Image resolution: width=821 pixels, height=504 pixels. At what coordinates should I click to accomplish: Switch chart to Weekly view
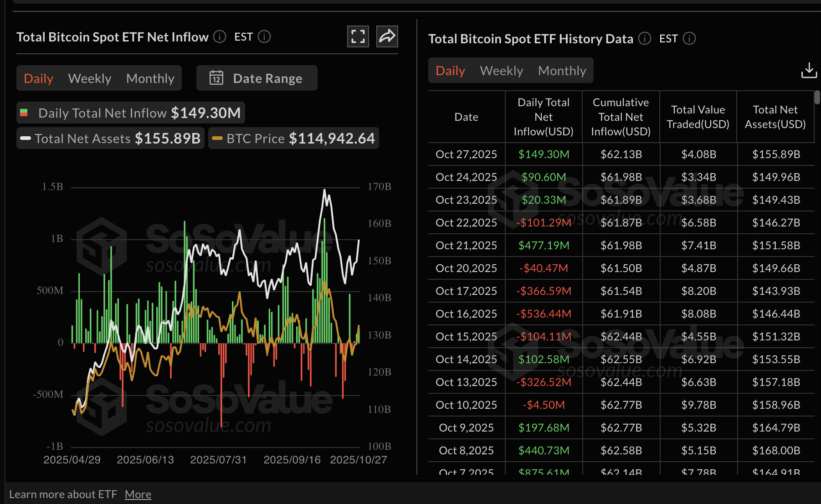click(x=90, y=78)
